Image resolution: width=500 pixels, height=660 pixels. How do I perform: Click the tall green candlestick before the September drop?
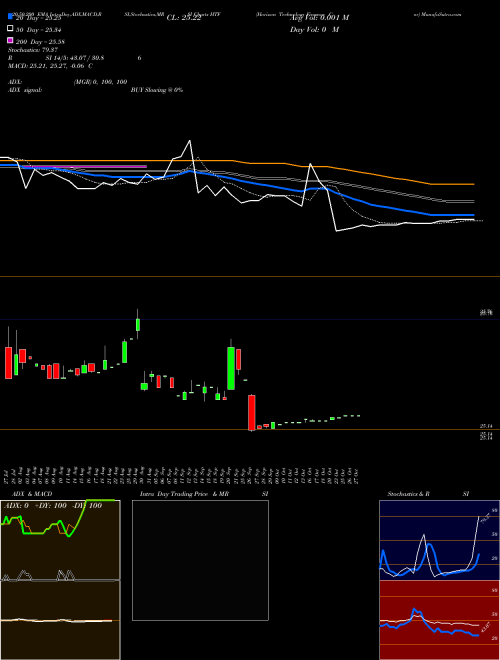(x=231, y=367)
